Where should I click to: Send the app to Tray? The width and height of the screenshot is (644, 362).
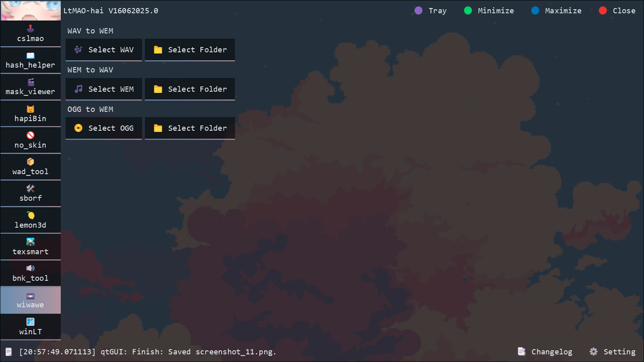(430, 11)
